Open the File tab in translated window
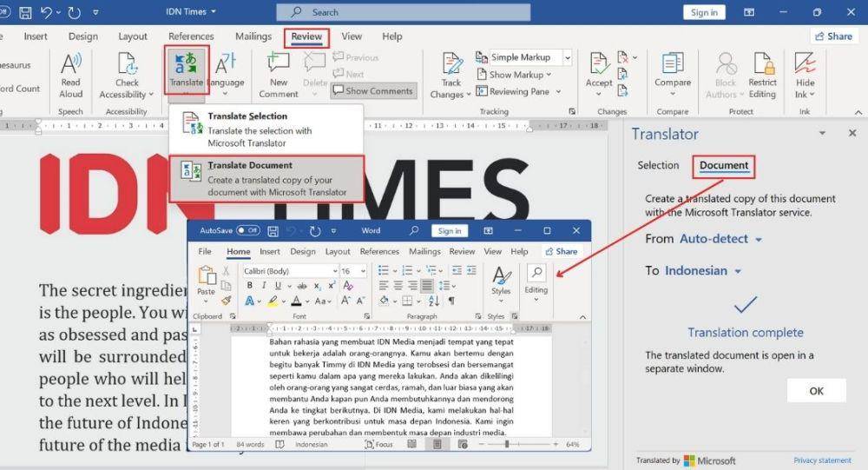The width and height of the screenshot is (868, 470). pos(205,251)
